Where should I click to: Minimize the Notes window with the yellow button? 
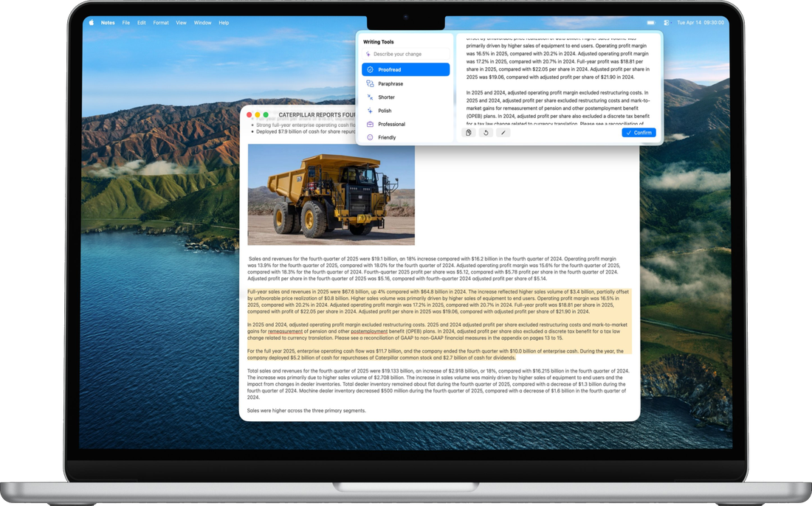[x=258, y=115]
